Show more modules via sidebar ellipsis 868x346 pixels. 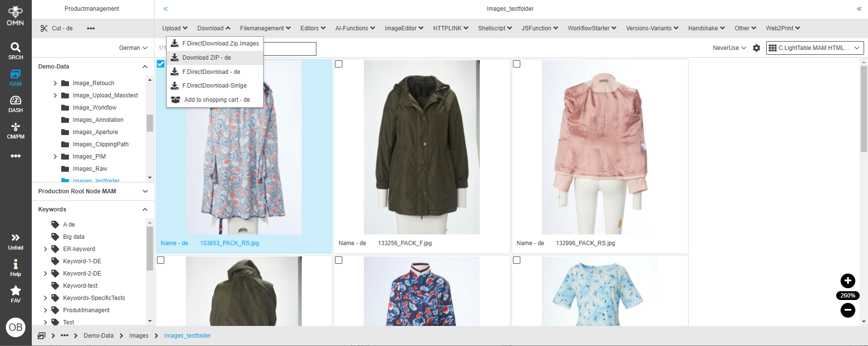tap(16, 156)
